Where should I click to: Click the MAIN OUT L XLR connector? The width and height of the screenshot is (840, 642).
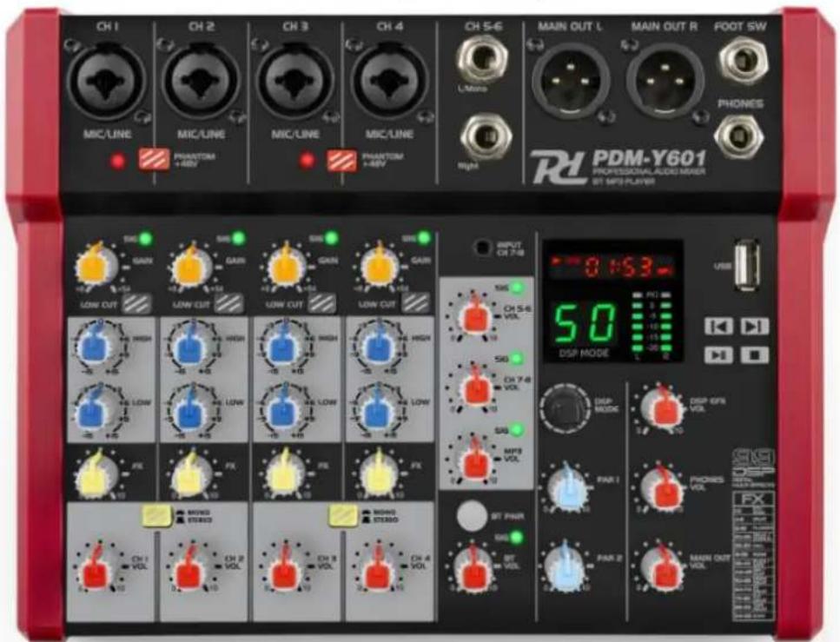point(571,81)
